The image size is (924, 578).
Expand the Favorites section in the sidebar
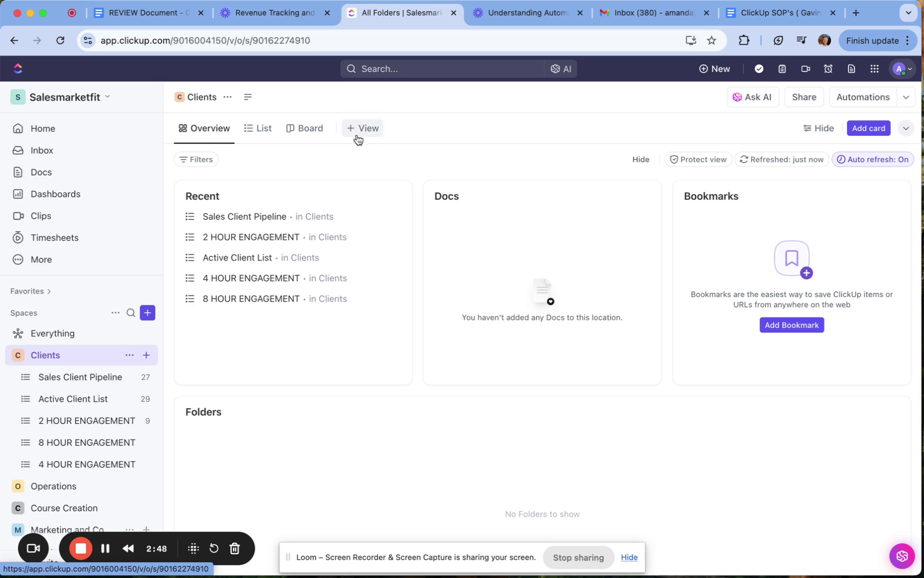click(x=30, y=291)
